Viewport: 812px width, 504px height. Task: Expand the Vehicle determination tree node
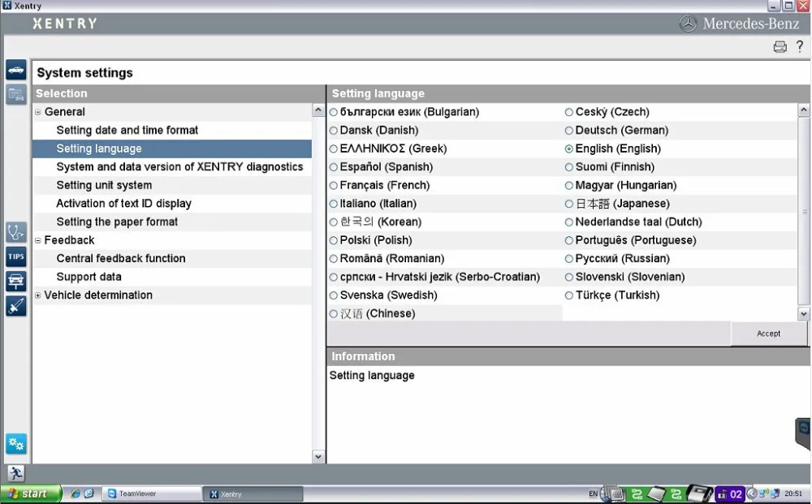click(x=38, y=295)
